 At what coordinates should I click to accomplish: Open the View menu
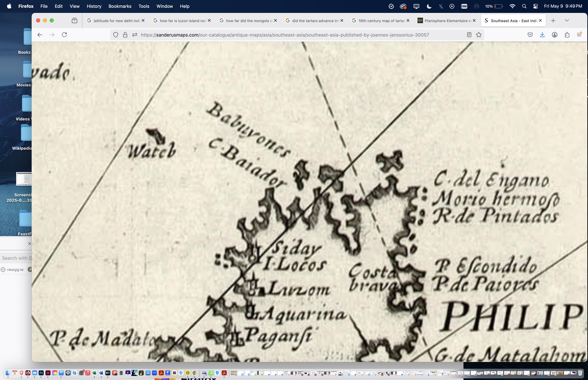[75, 6]
